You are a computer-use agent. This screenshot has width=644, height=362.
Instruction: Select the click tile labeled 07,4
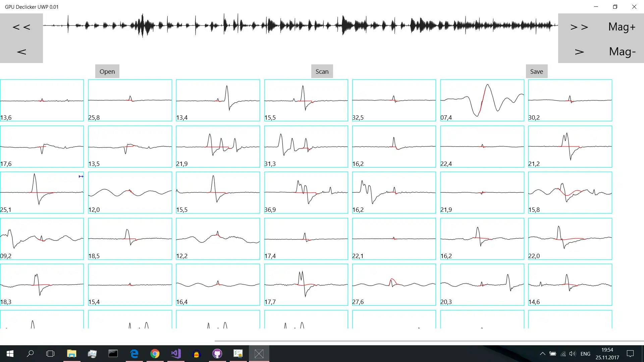pyautogui.click(x=482, y=100)
